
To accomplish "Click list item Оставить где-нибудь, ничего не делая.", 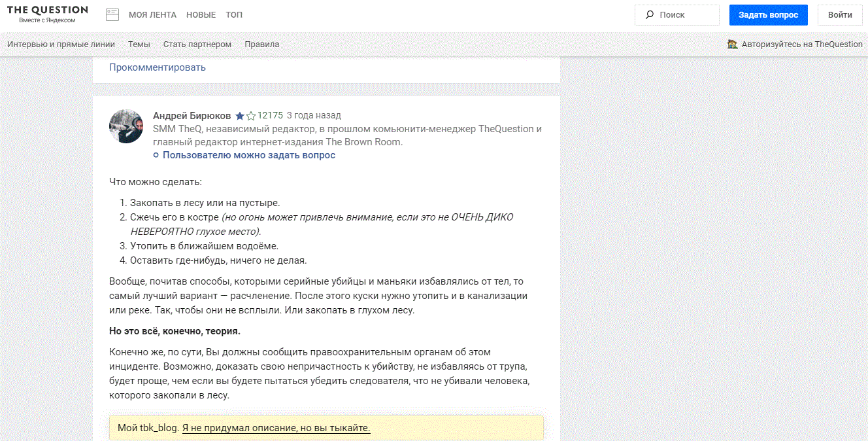I will [218, 260].
